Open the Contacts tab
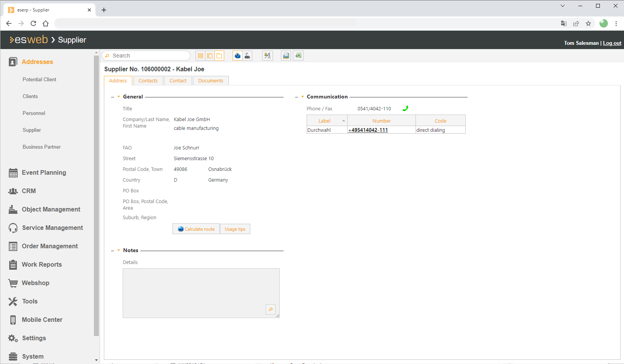 click(x=148, y=81)
